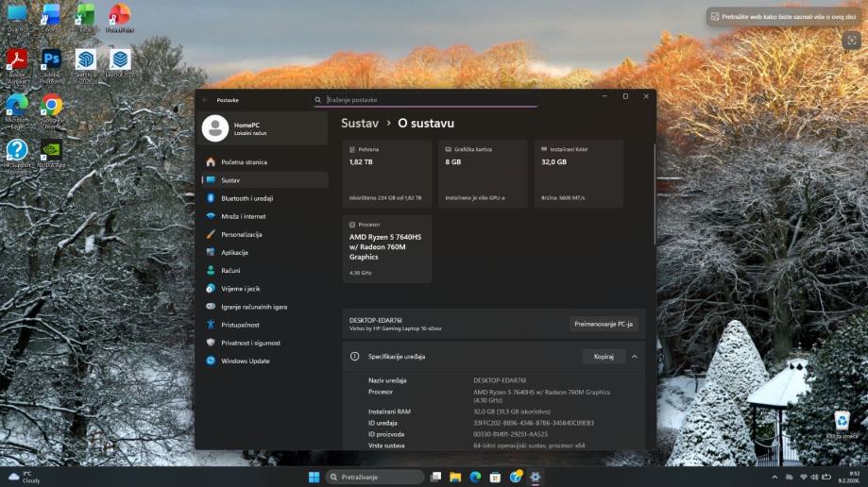Click the web image search banner
868x487 pixels.
783,17
